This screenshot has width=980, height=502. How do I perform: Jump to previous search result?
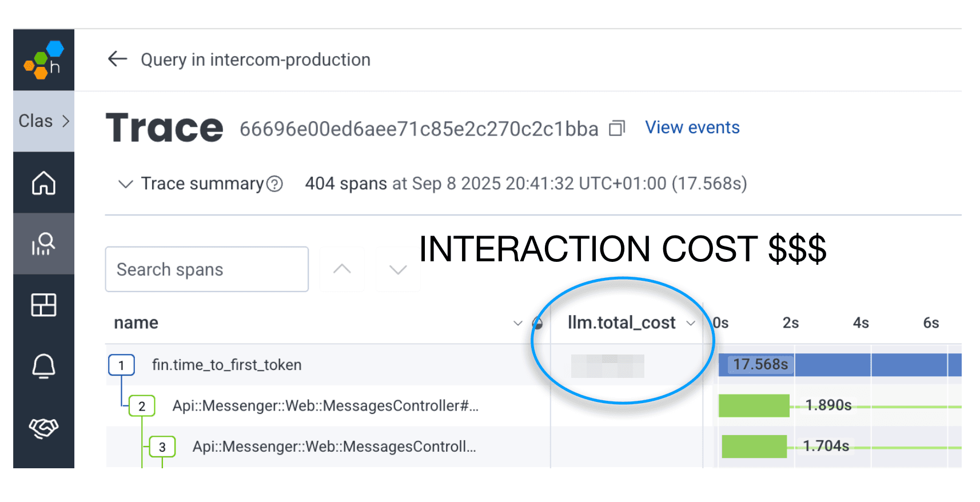(342, 269)
